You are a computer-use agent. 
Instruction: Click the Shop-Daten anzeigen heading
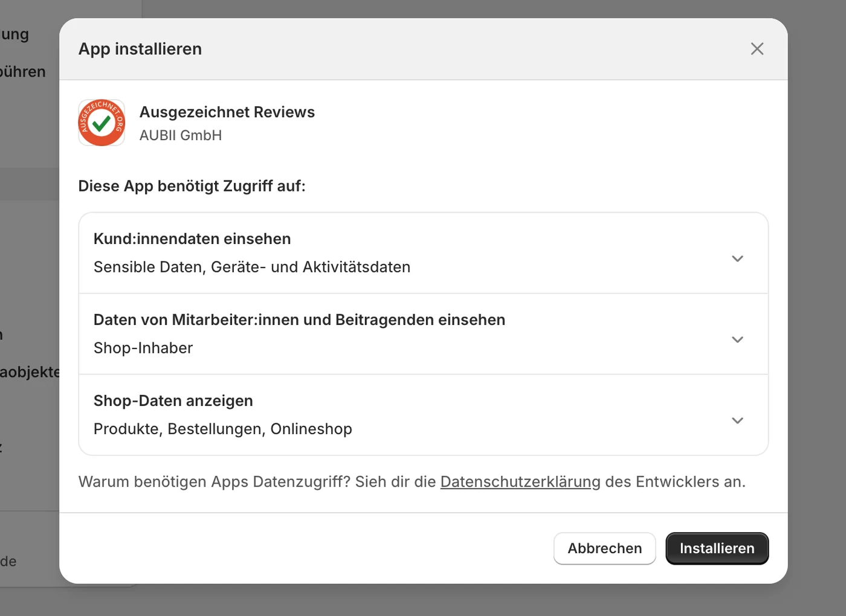pos(173,401)
